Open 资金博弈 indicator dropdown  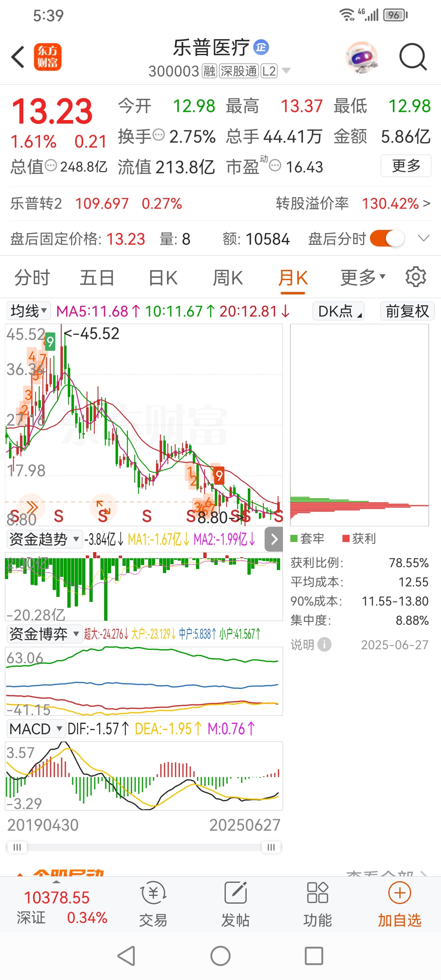tap(44, 634)
